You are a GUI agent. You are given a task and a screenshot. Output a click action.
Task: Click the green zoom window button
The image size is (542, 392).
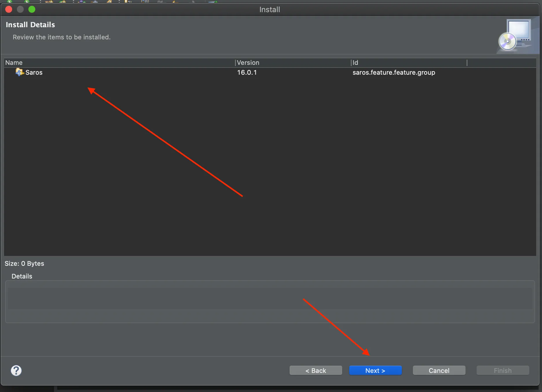(32, 10)
